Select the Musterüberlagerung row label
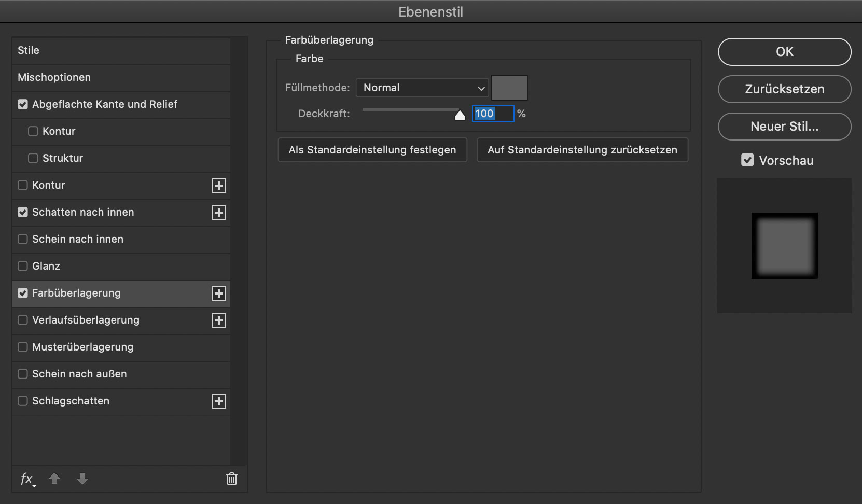The width and height of the screenshot is (862, 504). [82, 347]
